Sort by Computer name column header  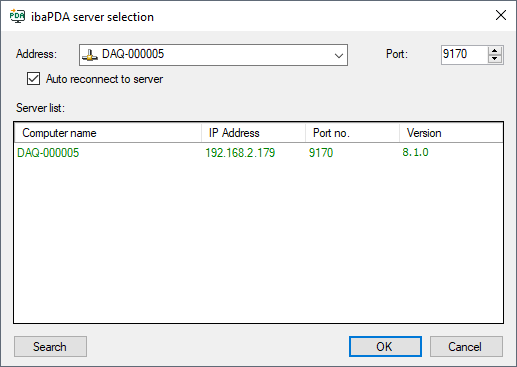[108, 133]
